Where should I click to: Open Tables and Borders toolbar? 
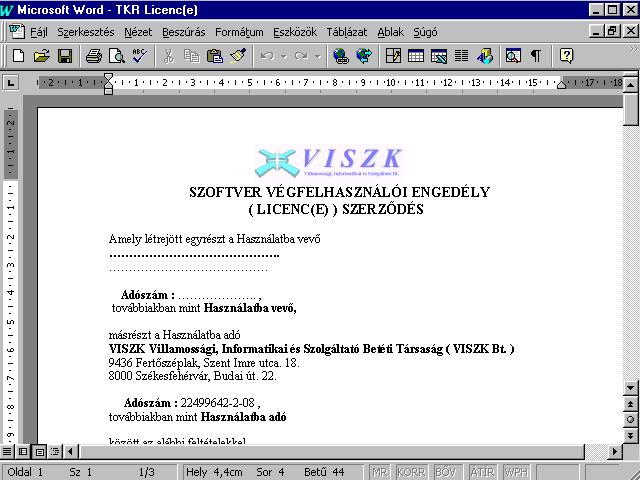click(393, 56)
